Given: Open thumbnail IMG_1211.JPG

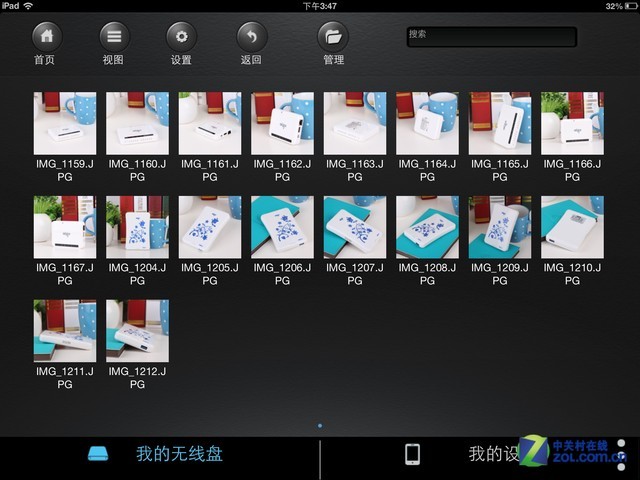Looking at the screenshot, I should coord(65,331).
